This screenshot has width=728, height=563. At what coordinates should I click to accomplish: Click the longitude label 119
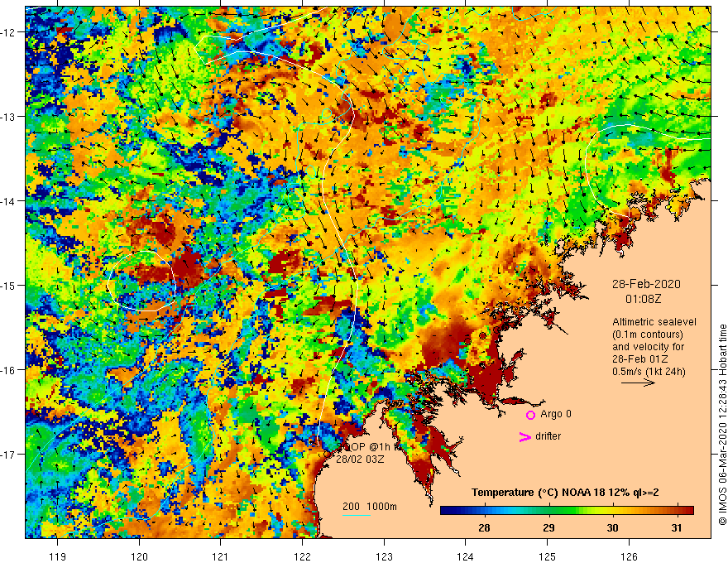click(x=58, y=557)
